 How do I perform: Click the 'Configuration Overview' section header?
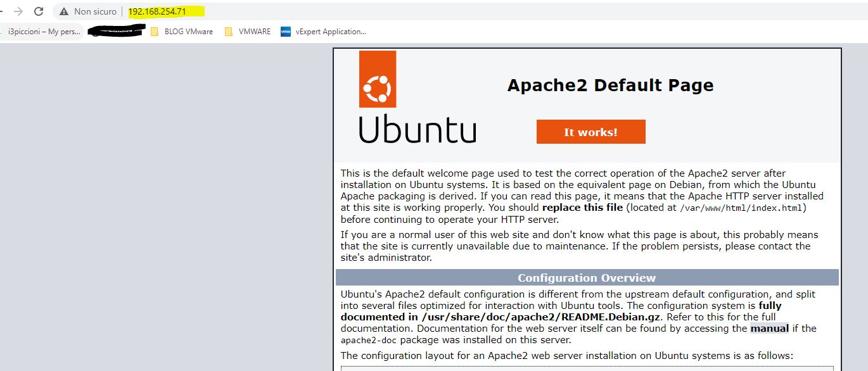click(x=587, y=278)
